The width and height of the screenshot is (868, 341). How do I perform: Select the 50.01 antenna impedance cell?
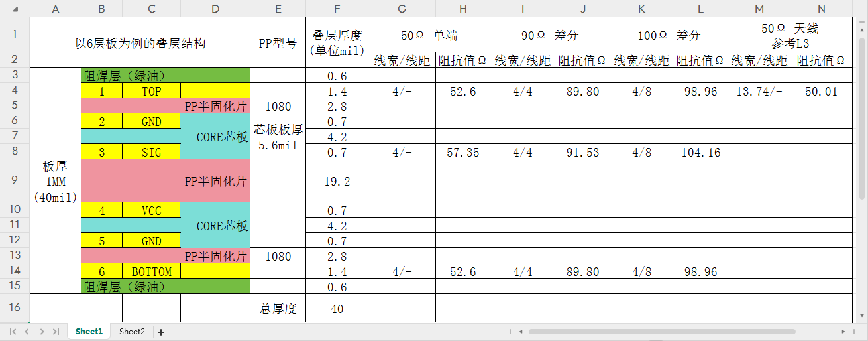[821, 90]
